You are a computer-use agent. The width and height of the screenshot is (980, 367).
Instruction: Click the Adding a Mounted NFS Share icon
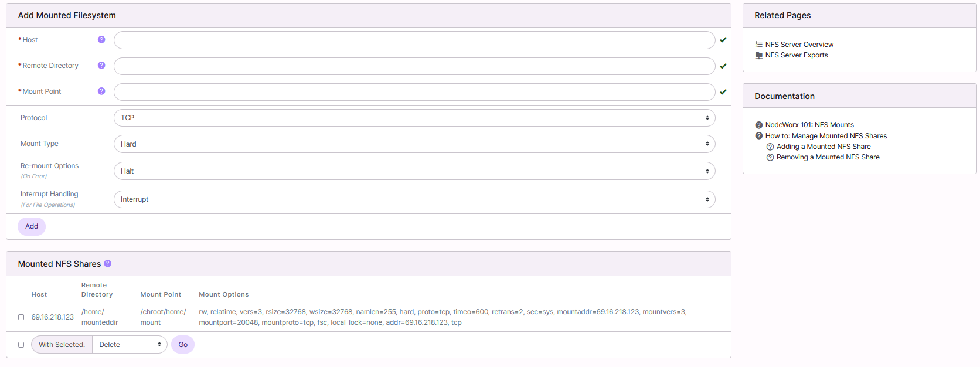click(770, 147)
